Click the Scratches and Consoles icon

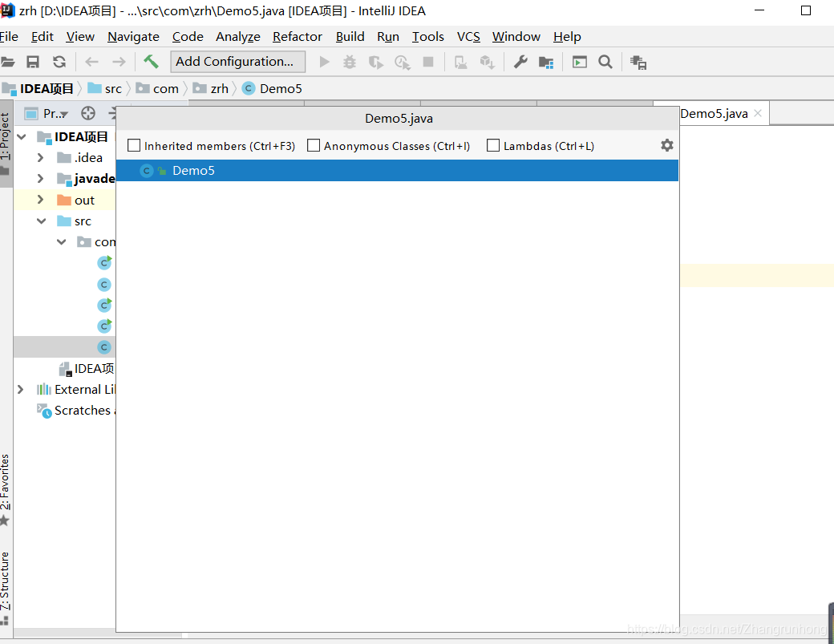(x=44, y=411)
